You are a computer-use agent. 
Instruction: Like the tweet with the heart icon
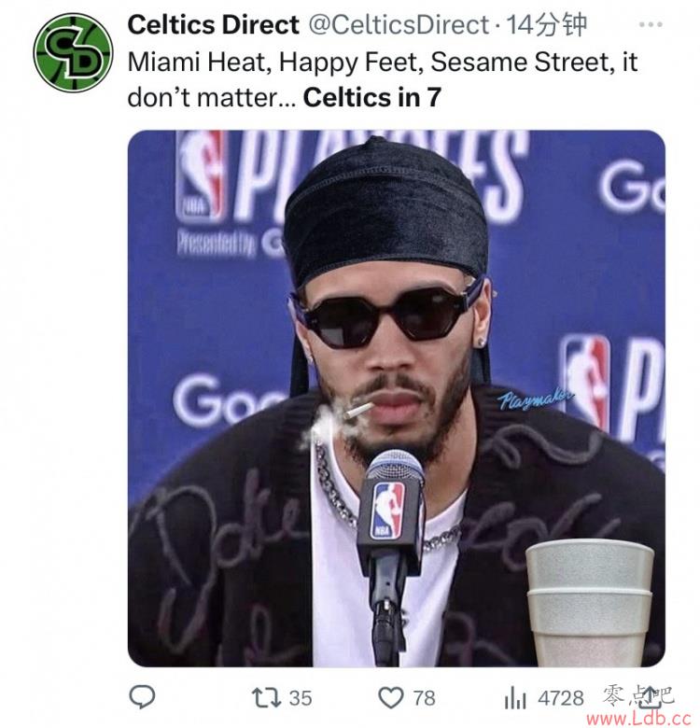[x=391, y=698]
